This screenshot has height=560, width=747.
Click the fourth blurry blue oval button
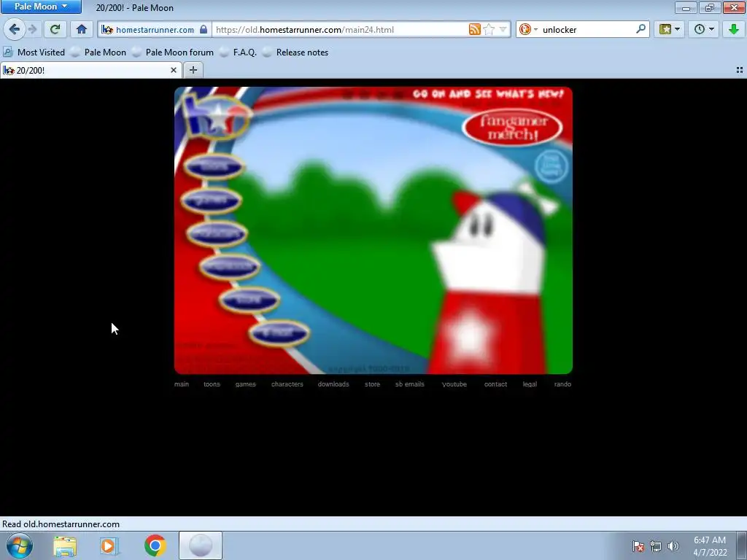[x=230, y=267]
